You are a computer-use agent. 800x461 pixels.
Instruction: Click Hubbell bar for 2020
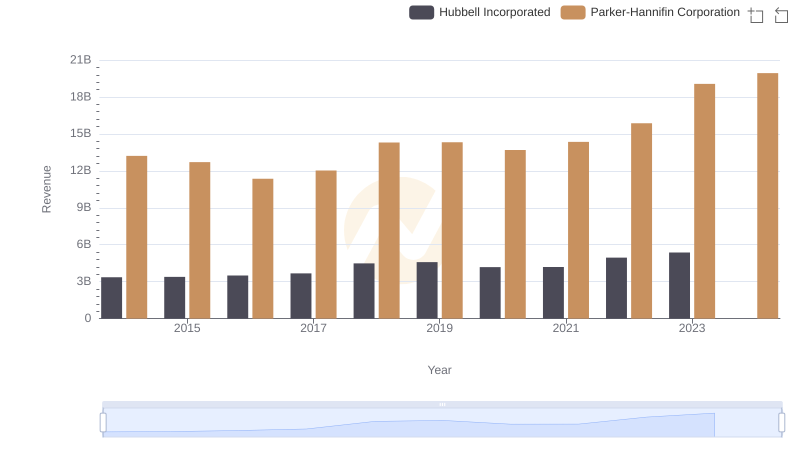490,293
